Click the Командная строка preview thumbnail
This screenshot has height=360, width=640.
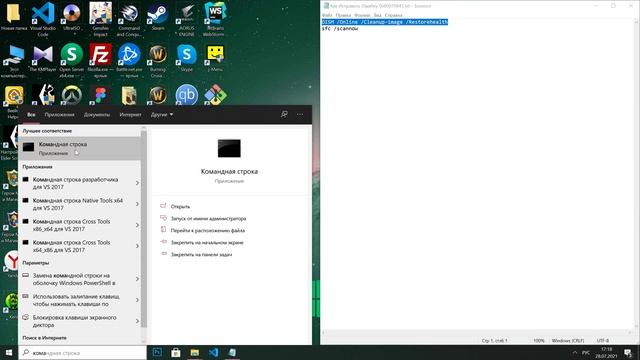pyautogui.click(x=229, y=148)
